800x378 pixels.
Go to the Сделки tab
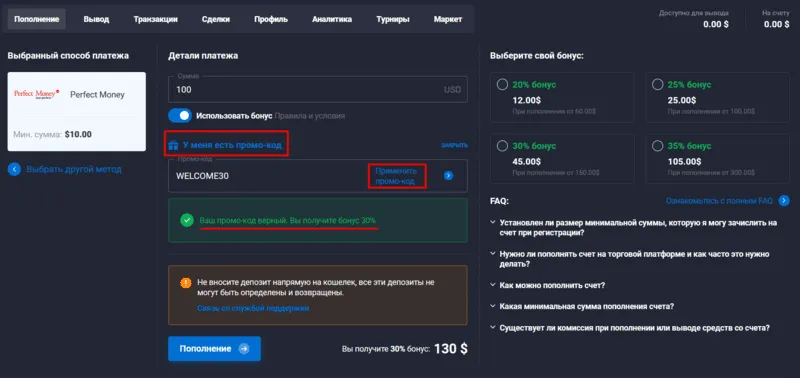[215, 19]
